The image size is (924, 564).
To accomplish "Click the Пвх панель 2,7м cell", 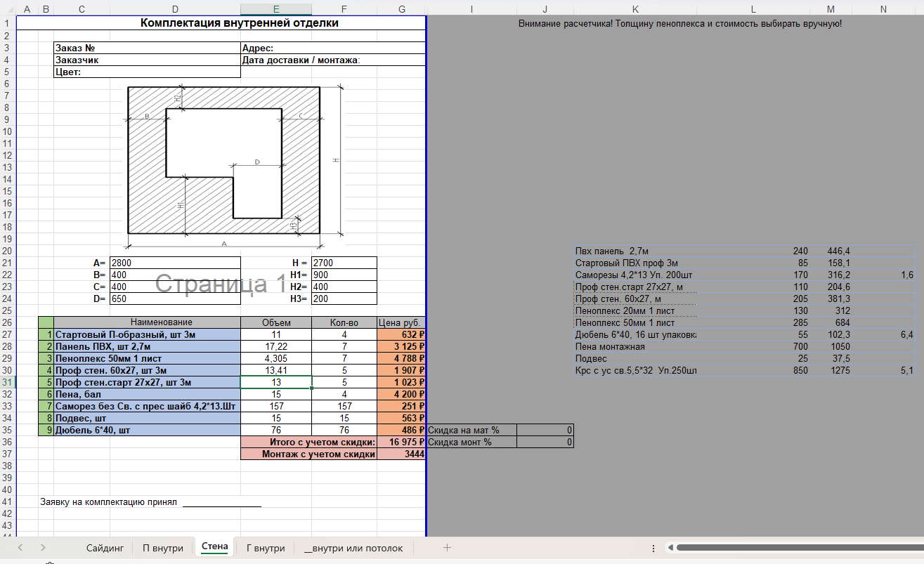I will 635,251.
